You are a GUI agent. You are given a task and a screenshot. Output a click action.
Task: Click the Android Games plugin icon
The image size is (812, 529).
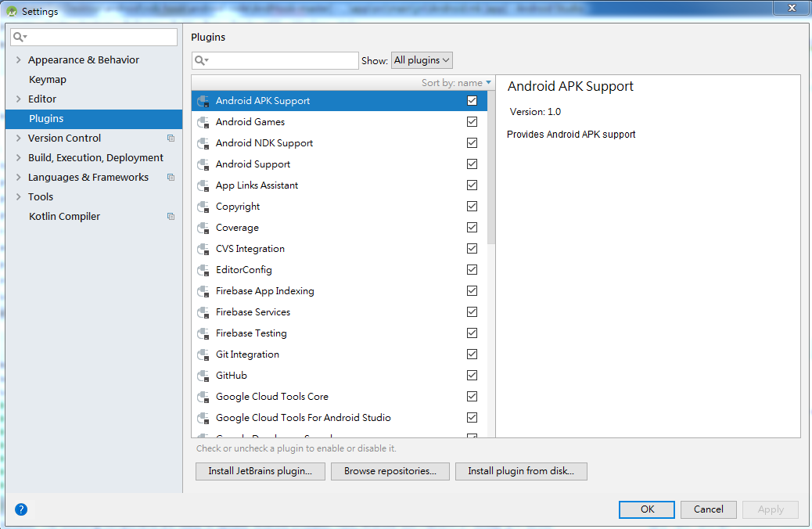click(203, 122)
